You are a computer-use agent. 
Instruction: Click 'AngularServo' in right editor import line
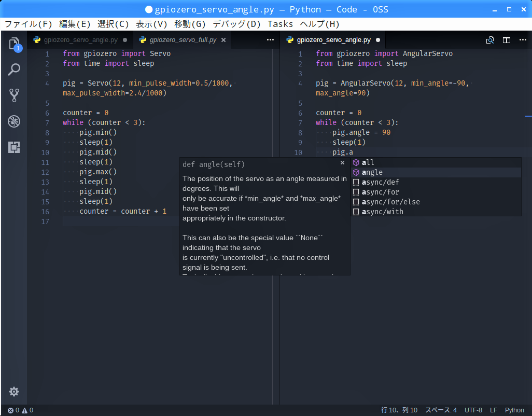427,53
